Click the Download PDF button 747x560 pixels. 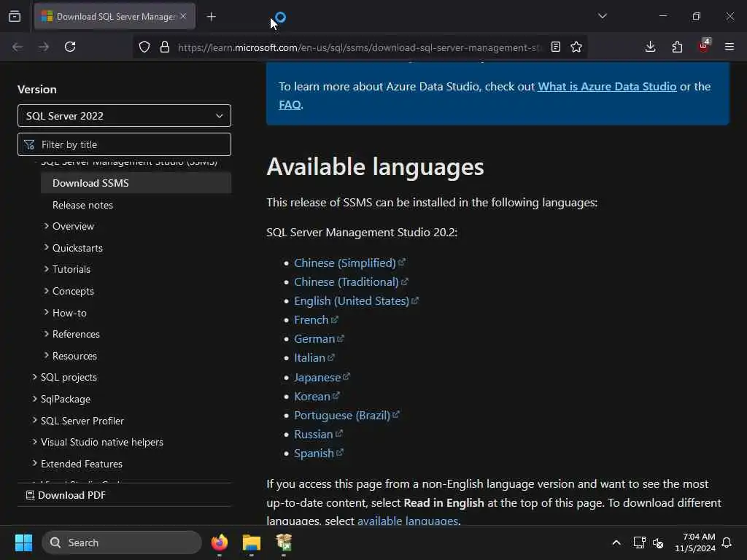(66, 495)
